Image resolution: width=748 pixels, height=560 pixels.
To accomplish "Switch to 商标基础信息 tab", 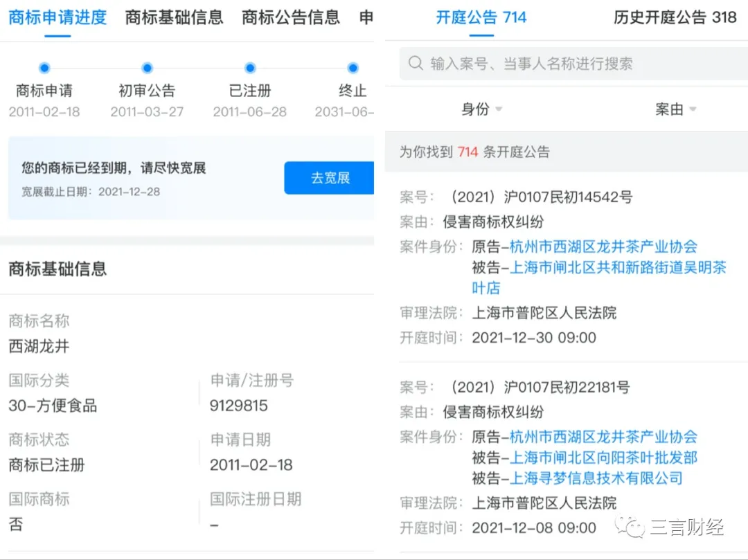I will point(174,17).
